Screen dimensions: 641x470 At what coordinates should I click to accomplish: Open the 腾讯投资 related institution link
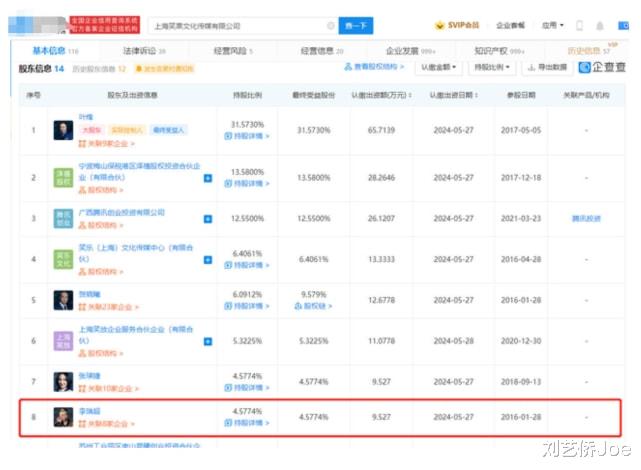586,219
